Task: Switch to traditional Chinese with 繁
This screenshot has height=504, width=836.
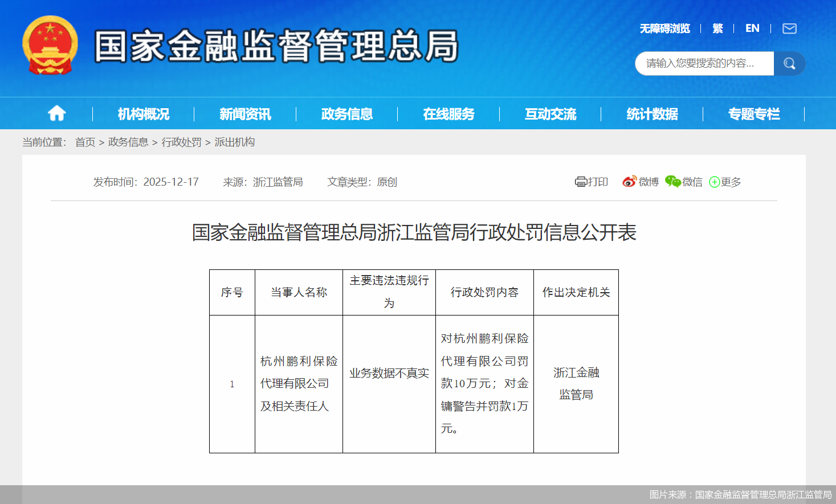Action: pyautogui.click(x=717, y=28)
